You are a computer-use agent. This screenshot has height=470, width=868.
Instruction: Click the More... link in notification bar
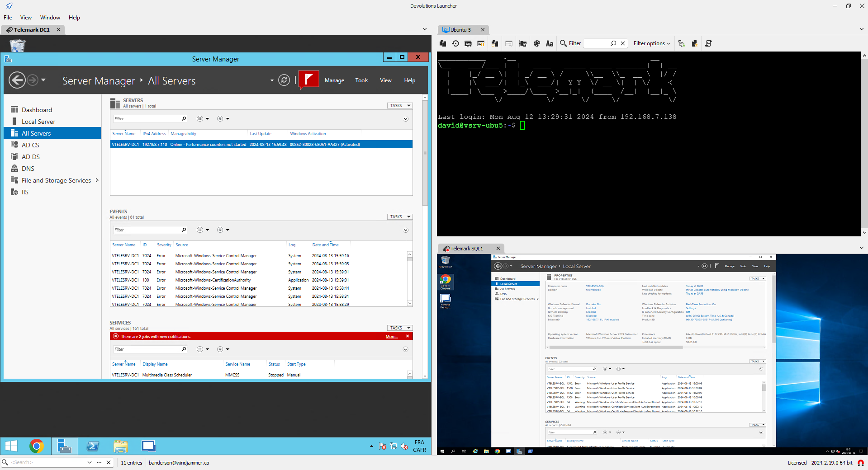coord(392,337)
